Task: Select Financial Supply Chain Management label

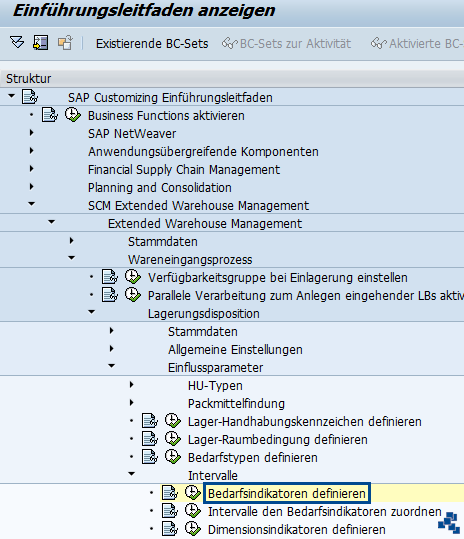Action: point(184,169)
